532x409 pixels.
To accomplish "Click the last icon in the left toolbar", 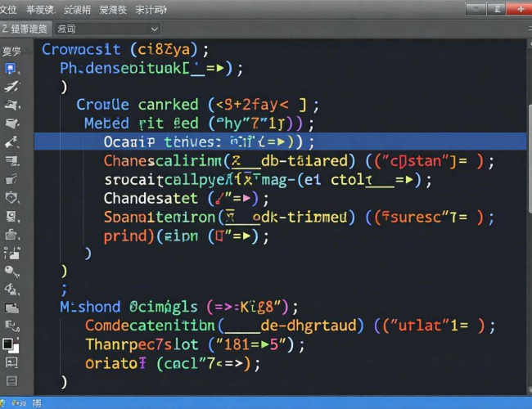I will [x=11, y=380].
